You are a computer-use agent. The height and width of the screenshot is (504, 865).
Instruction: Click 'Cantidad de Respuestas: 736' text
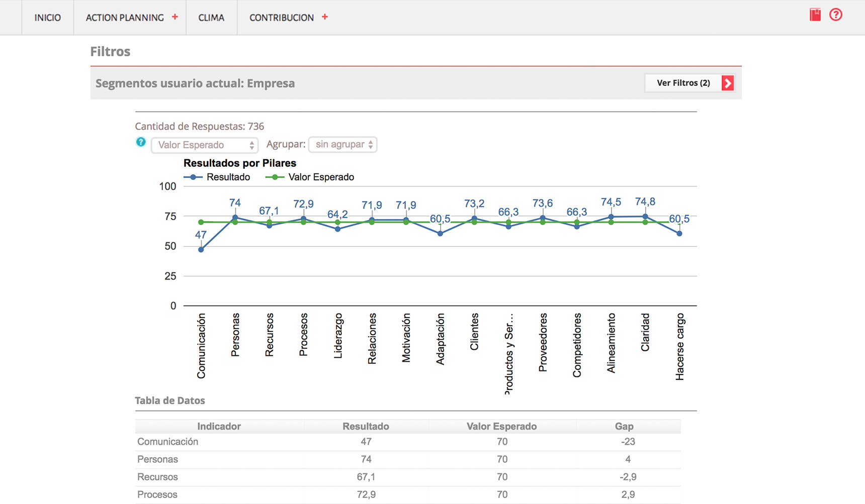point(200,127)
